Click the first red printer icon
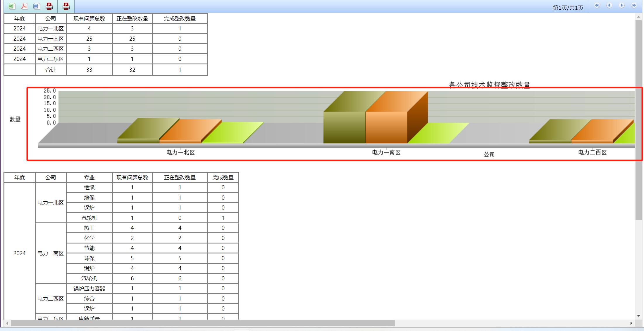 tap(49, 6)
